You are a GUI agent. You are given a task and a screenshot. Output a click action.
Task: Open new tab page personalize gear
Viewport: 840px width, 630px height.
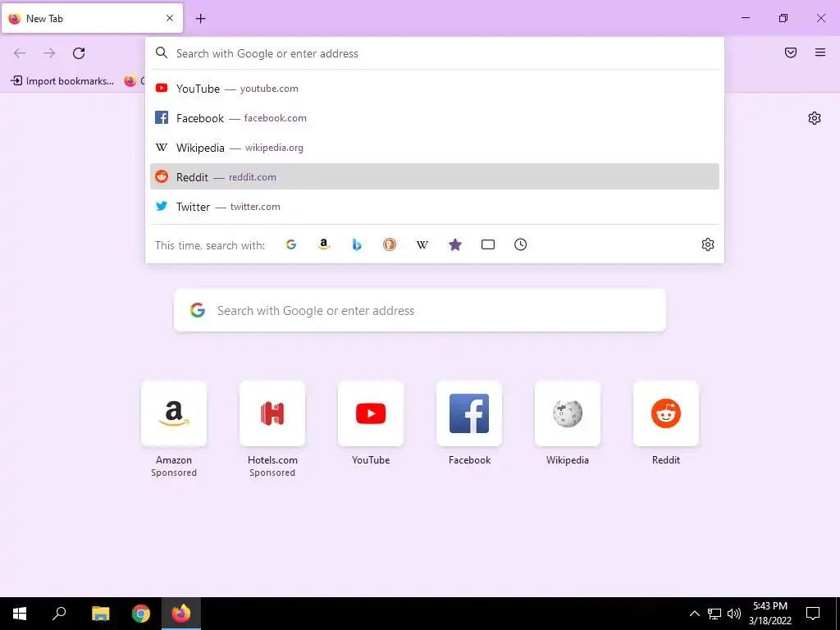(x=815, y=118)
